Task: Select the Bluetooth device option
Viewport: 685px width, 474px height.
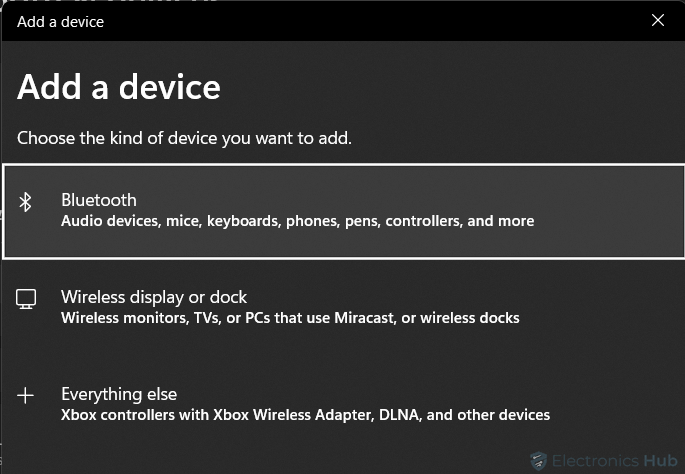Action: point(343,211)
